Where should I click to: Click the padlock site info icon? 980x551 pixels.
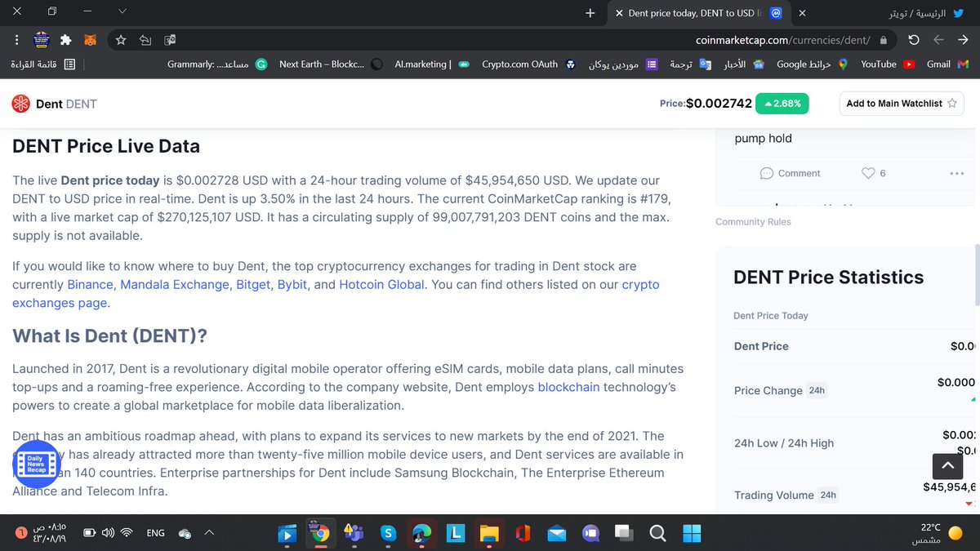[883, 39]
